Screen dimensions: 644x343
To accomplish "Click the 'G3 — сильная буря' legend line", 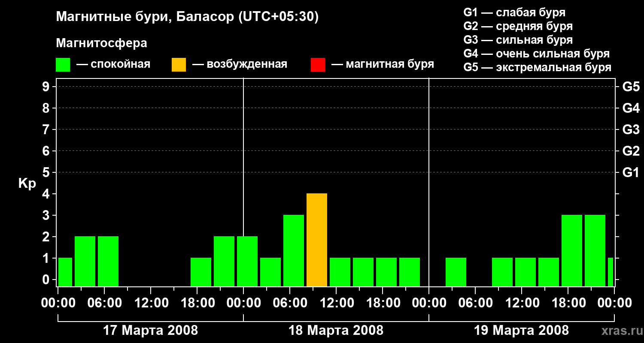I will pyautogui.click(x=518, y=40).
